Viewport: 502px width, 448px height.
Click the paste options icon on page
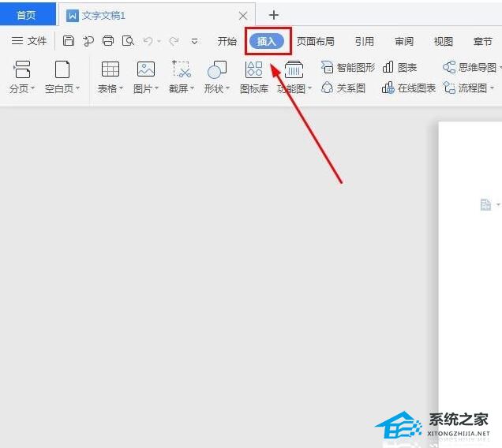click(x=485, y=204)
